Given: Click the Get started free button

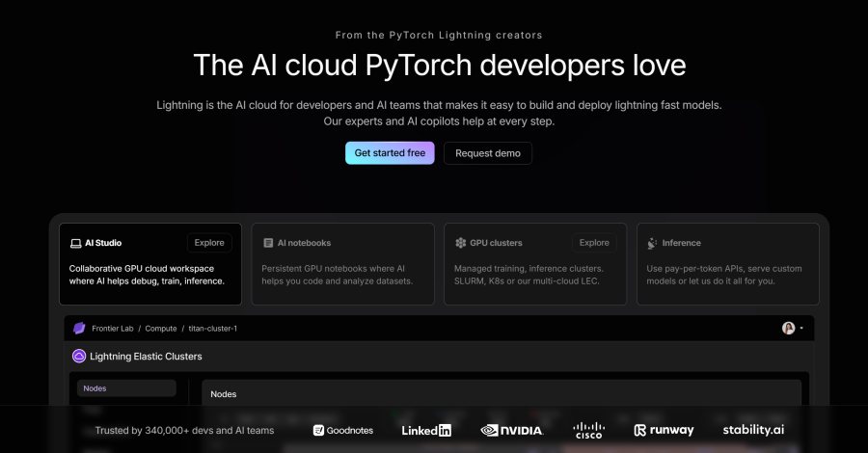Looking at the screenshot, I should [x=390, y=153].
